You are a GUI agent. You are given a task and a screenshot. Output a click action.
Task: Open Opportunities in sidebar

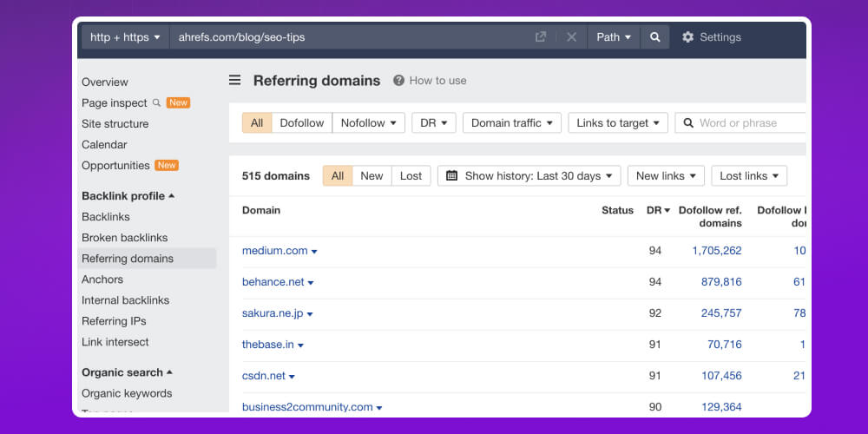[115, 166]
